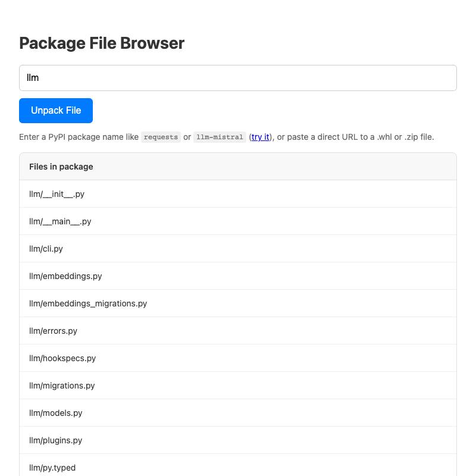The image size is (476, 476).
Task: View llm/embeddings_migrations.py file
Action: [88, 303]
